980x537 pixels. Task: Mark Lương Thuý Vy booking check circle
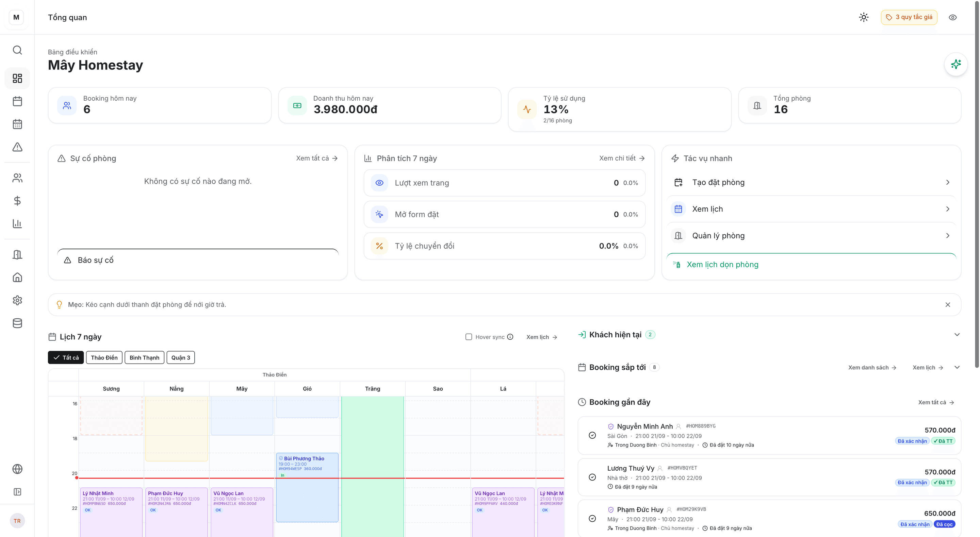pyautogui.click(x=592, y=477)
